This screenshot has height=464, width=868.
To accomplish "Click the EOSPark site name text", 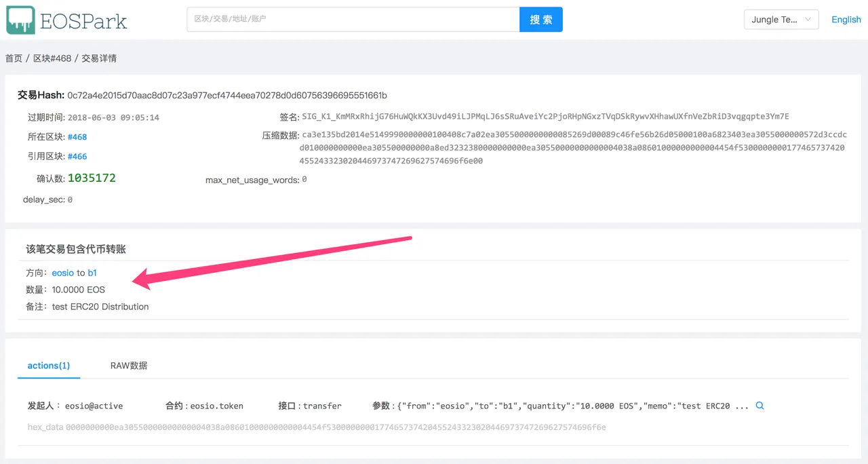I will (x=83, y=21).
